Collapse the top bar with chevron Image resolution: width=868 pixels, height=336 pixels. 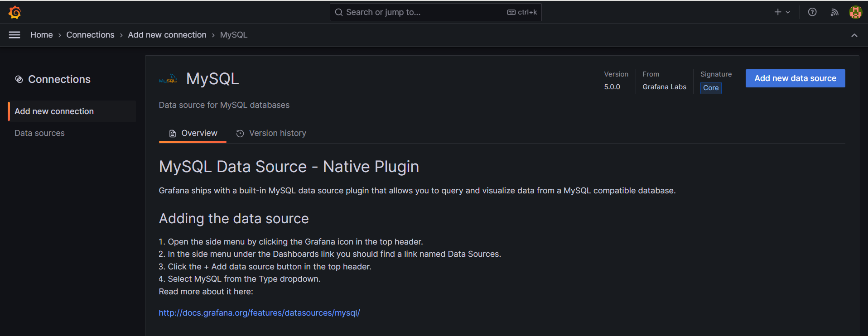coord(854,35)
